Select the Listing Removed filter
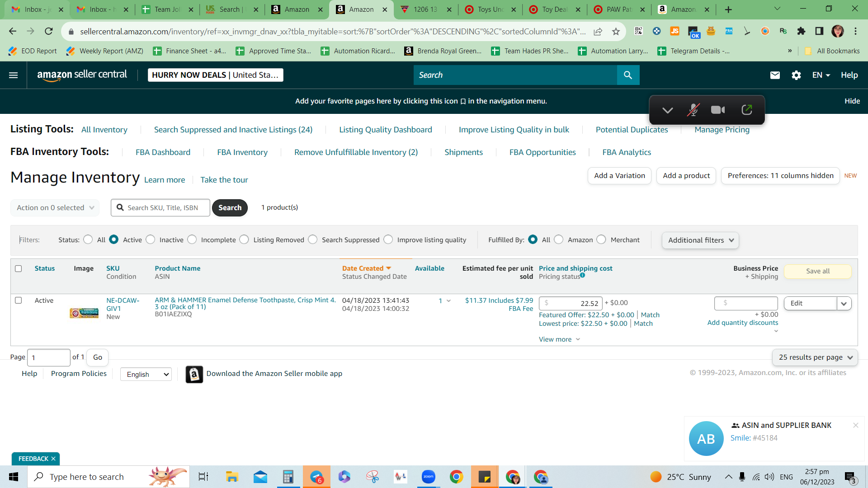The image size is (868, 488). [244, 239]
